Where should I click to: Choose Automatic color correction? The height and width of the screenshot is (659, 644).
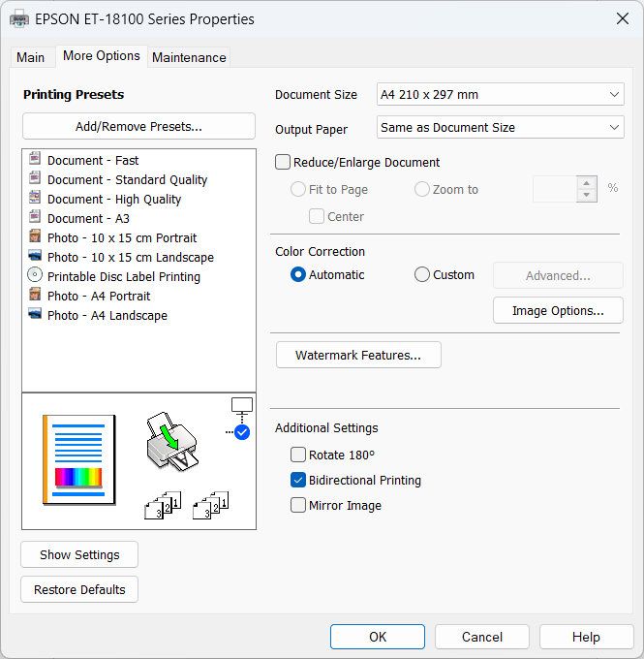(298, 274)
